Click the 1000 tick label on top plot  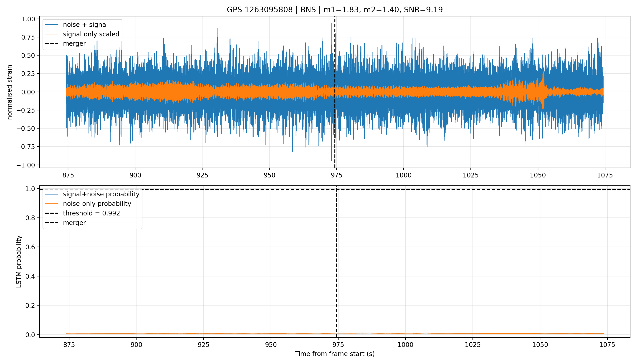click(404, 175)
